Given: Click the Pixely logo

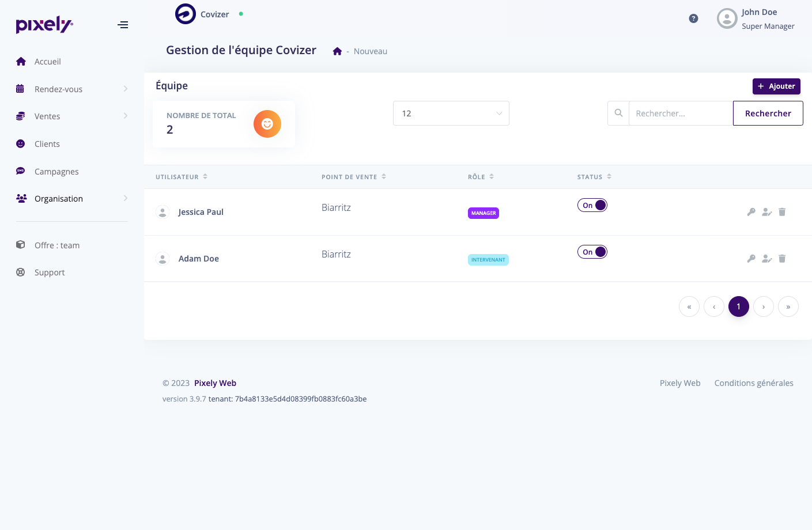Looking at the screenshot, I should click(x=44, y=25).
